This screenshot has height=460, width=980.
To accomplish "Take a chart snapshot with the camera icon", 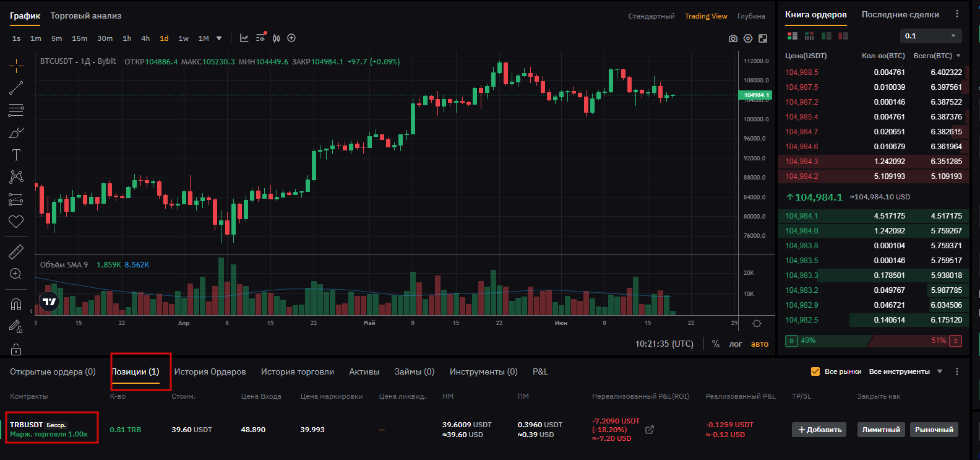I will (x=733, y=38).
